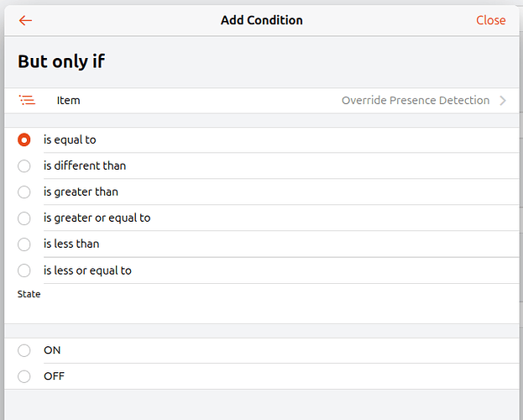Image resolution: width=523 pixels, height=420 pixels.
Task: Click the back arrow icon
Action: pos(26,20)
